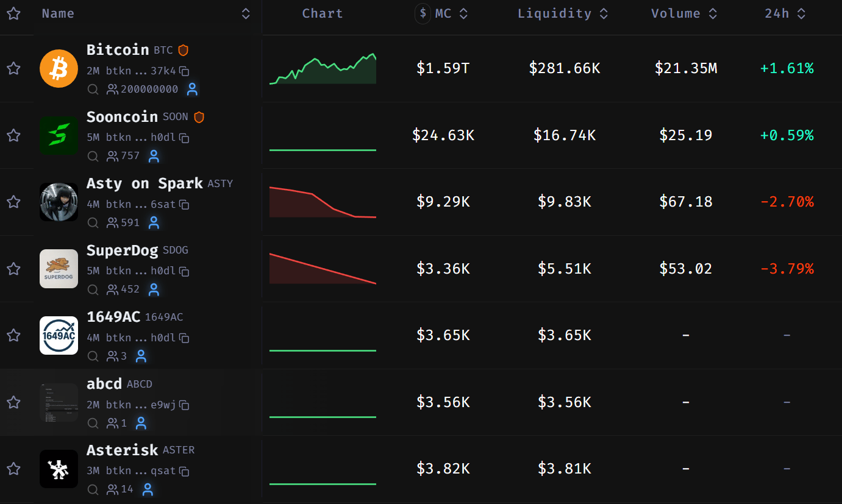Star abcd as a favorite

[x=13, y=402]
